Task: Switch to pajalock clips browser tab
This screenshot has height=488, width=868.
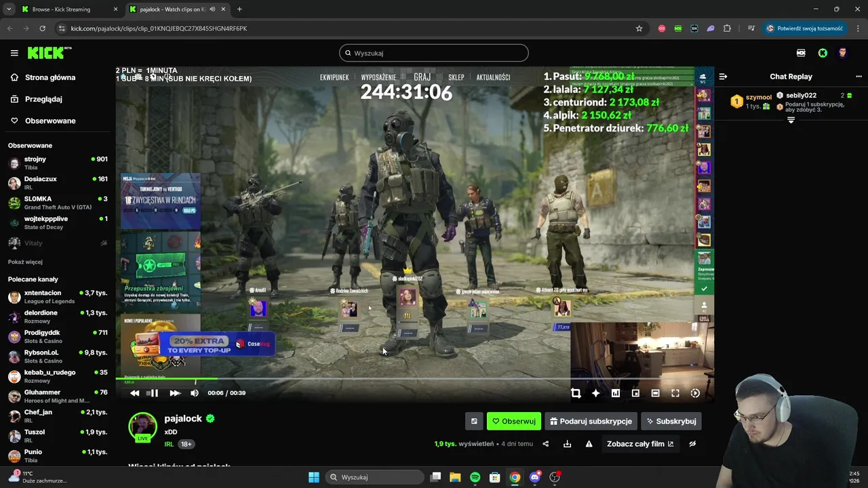Action: [x=176, y=9]
